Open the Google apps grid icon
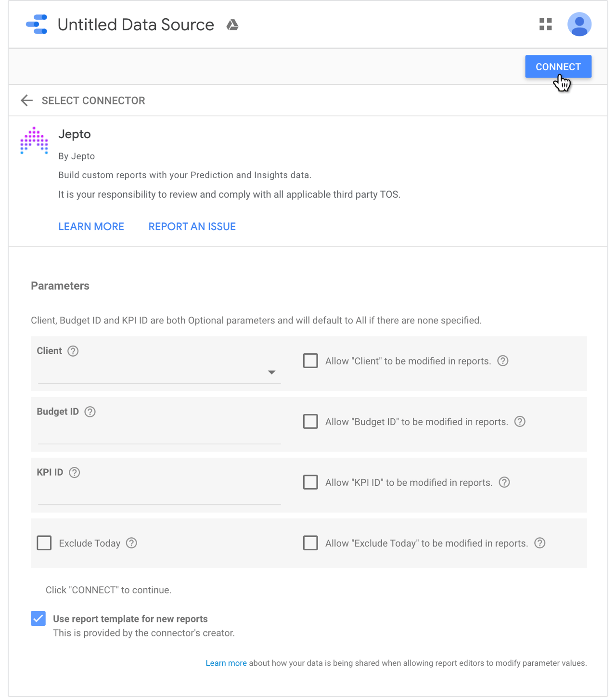Screen dimensions: 616x697 click(x=545, y=25)
